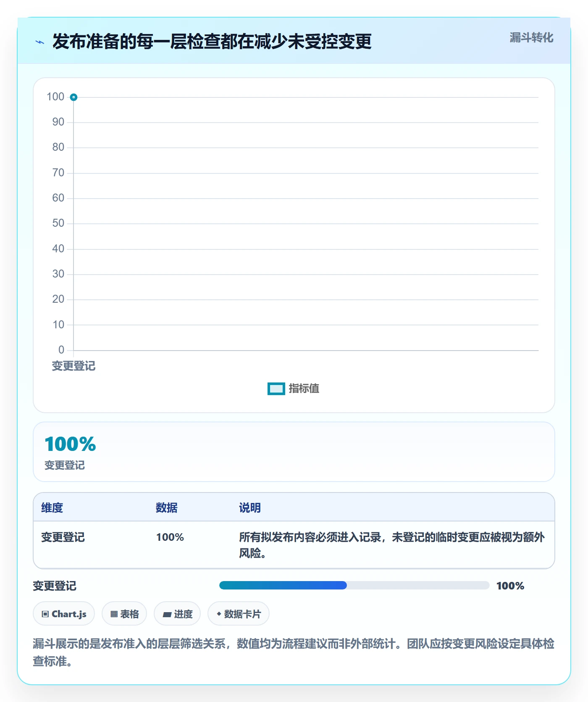The height and width of the screenshot is (702, 588).
Task: Click the 表格 tag chip
Action: 124,614
